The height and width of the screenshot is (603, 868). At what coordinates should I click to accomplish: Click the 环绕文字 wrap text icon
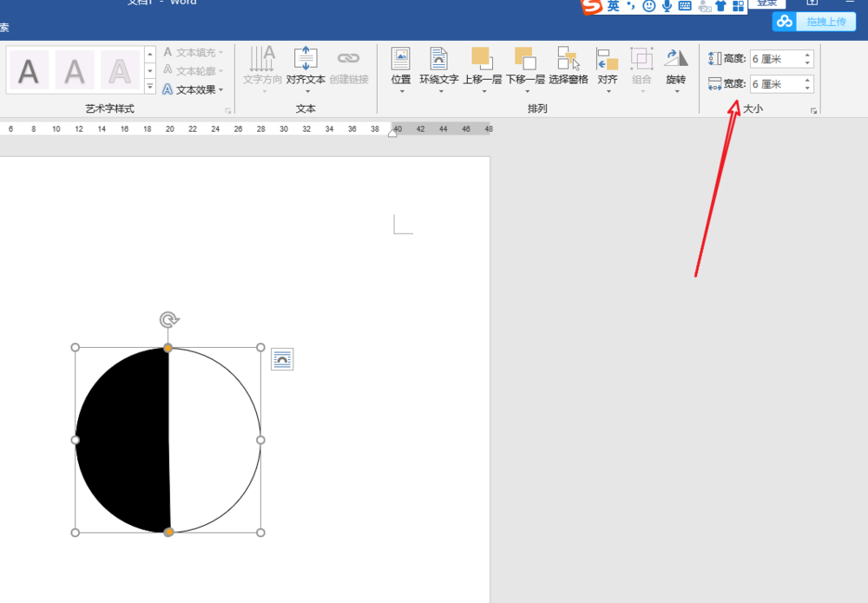tap(438, 69)
